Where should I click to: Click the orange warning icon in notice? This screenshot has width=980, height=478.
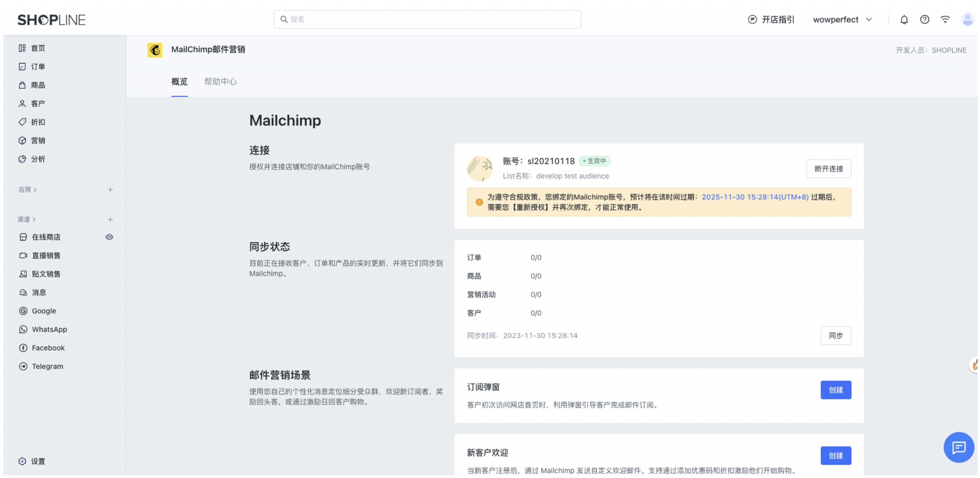pos(479,202)
